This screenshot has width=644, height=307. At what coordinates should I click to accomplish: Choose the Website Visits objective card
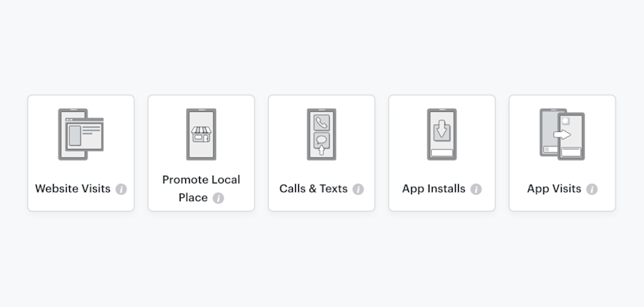click(x=81, y=153)
